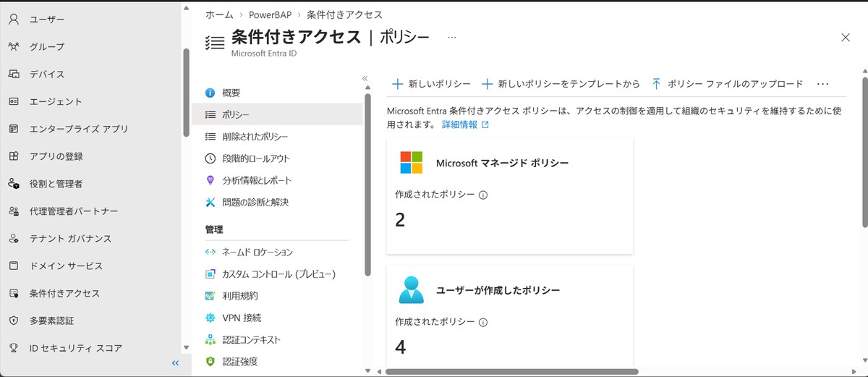Open ネームド ロケーション under 管理
This screenshot has height=377, width=868.
pyautogui.click(x=277, y=252)
